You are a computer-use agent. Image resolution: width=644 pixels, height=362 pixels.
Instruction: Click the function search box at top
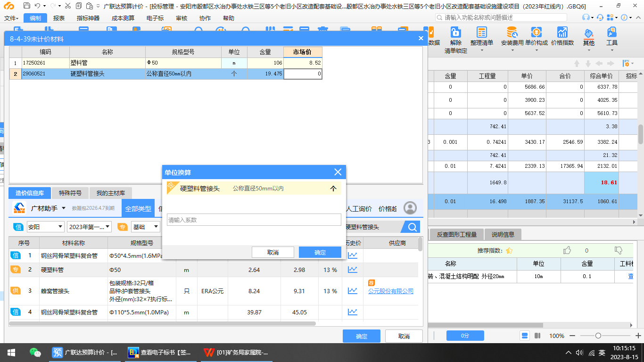pos(501,17)
